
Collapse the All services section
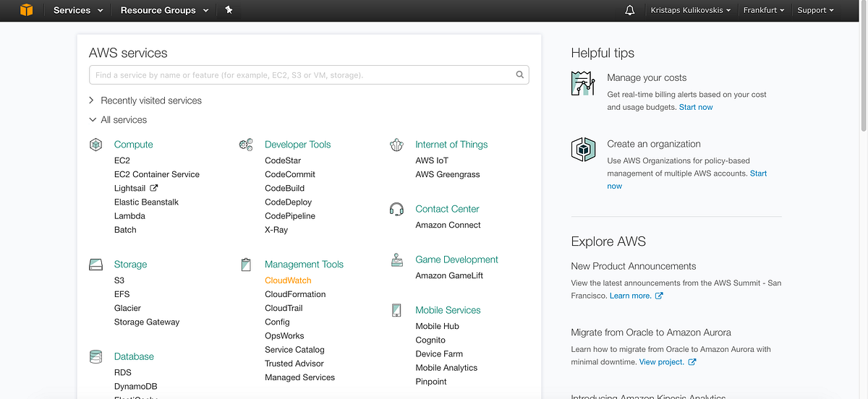pos(118,120)
